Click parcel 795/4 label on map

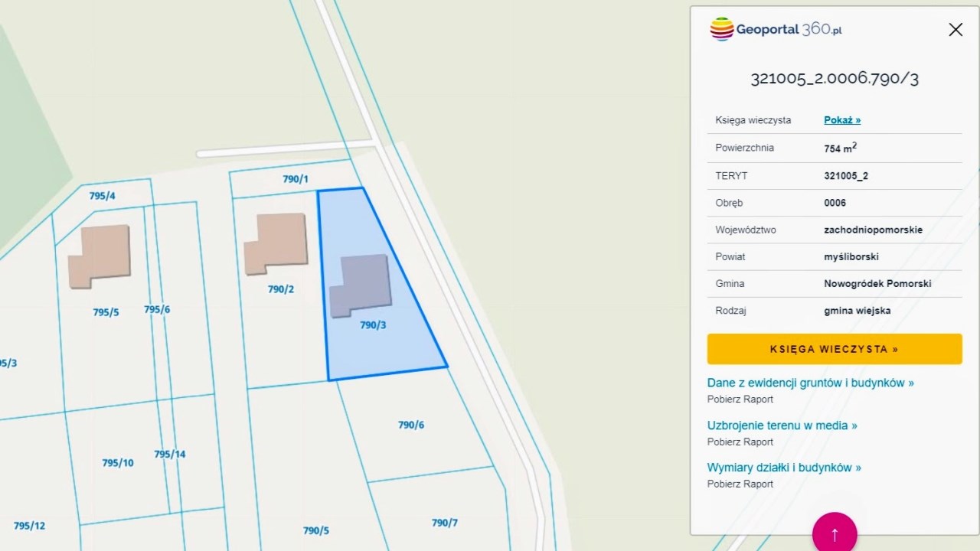(x=102, y=196)
